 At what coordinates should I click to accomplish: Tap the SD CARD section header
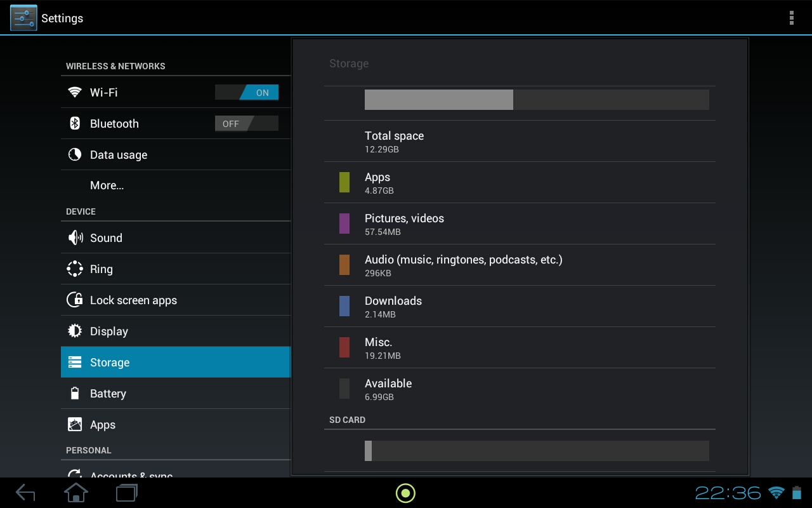tap(347, 420)
